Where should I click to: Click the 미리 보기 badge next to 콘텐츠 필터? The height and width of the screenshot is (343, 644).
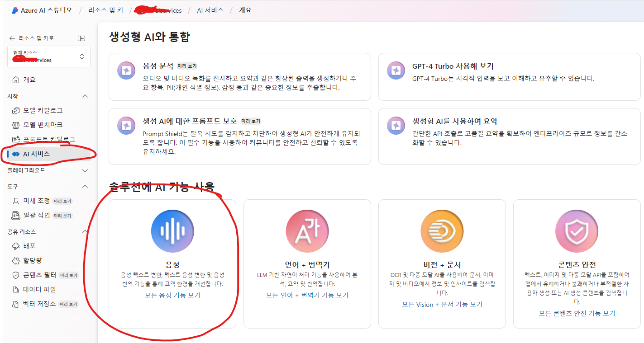pos(69,275)
